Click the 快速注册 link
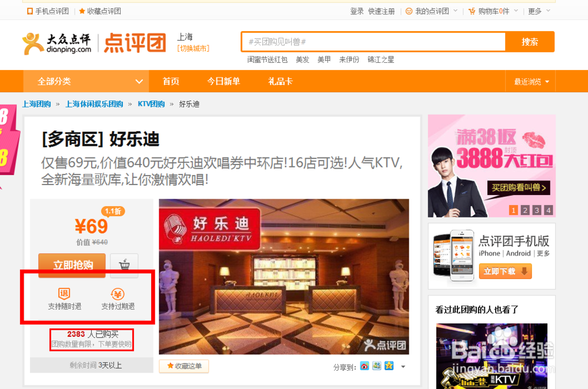 382,11
